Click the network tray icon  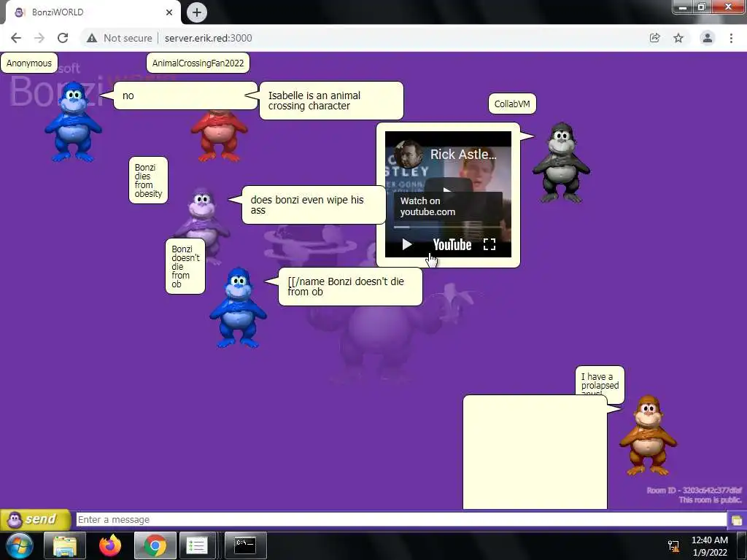point(673,546)
